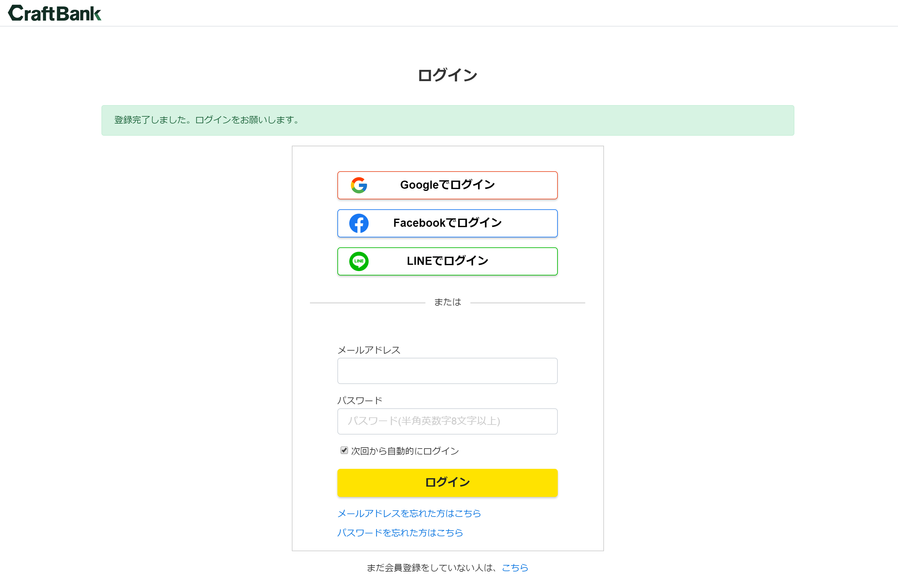Click the CraftBank logo in the header

pos(55,13)
